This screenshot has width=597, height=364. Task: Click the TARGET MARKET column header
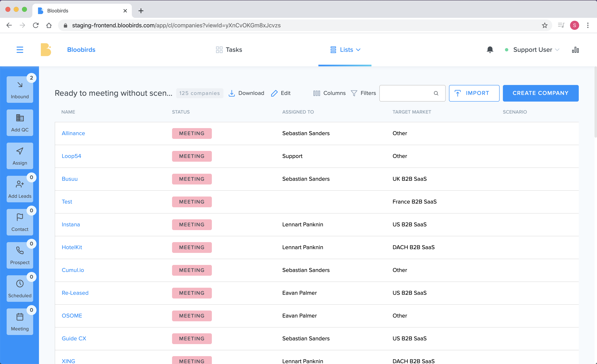pos(412,112)
